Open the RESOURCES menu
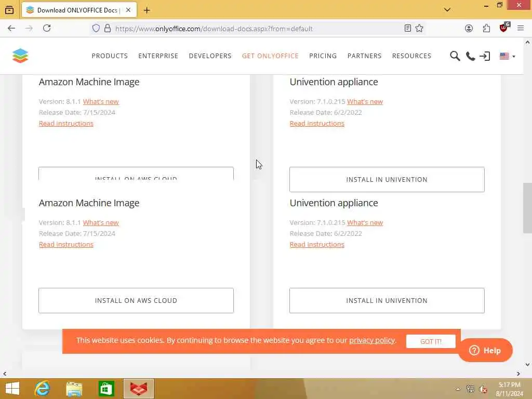532x399 pixels. (411, 56)
